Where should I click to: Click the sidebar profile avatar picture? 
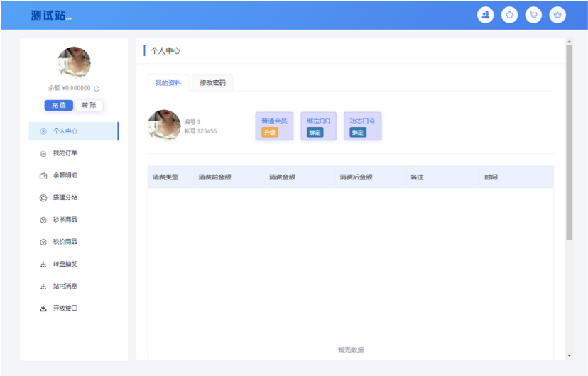click(74, 62)
